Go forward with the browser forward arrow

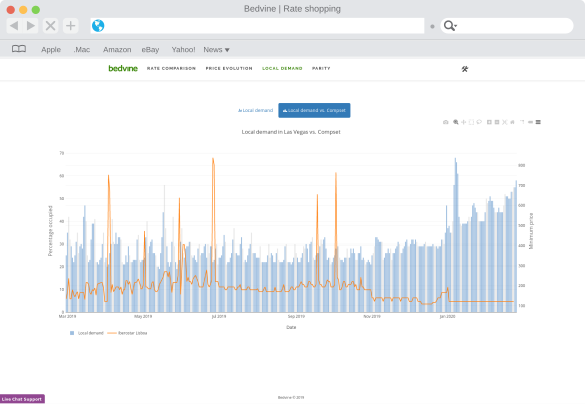tap(31, 26)
